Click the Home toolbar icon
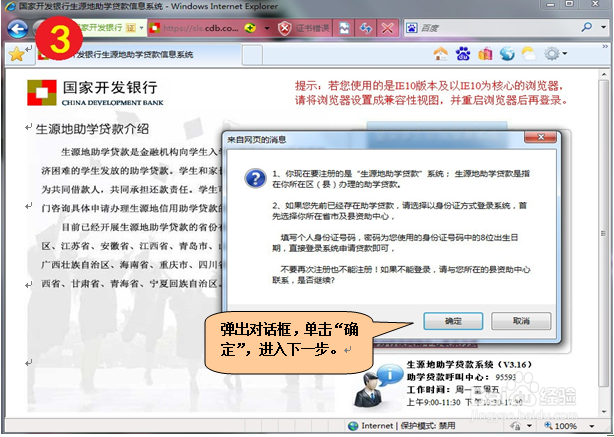 tap(441, 54)
